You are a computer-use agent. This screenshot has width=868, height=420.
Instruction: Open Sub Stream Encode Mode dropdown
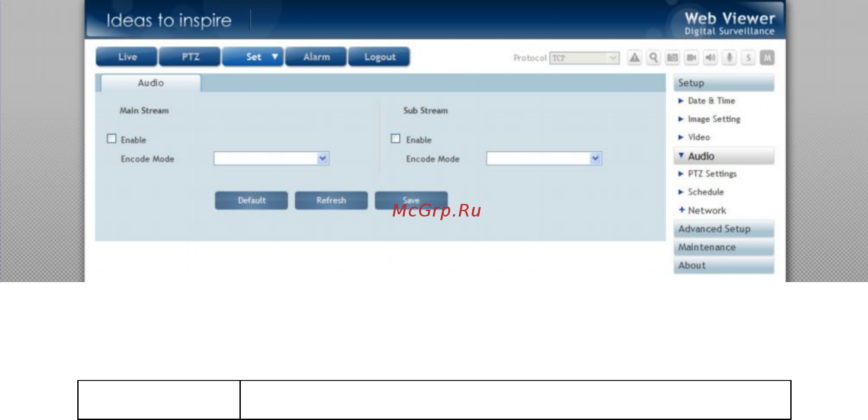tap(544, 159)
